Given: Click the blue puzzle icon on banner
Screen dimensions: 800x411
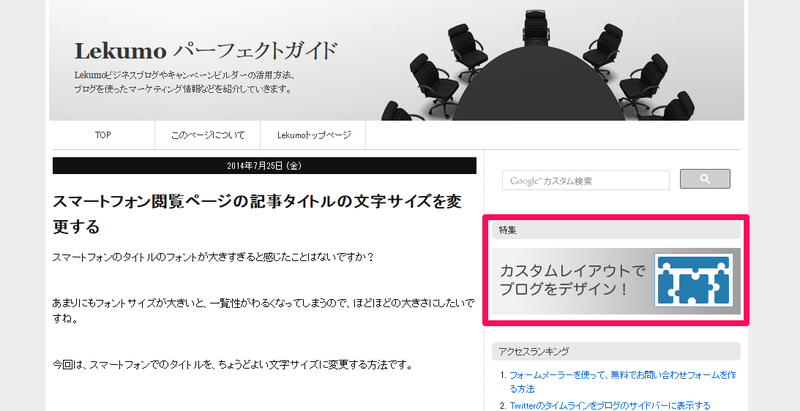Looking at the screenshot, I should (693, 281).
